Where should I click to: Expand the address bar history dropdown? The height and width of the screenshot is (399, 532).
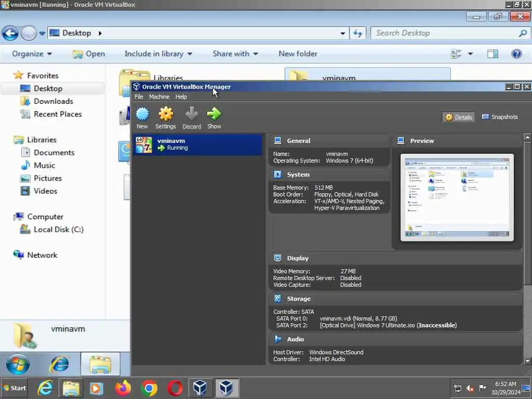[343, 33]
